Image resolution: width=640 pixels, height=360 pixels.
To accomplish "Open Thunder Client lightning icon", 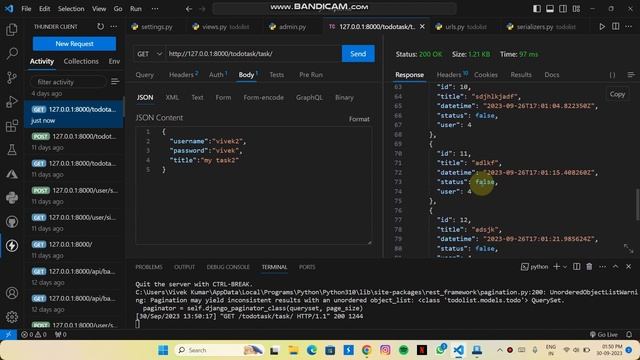I will click(12, 245).
